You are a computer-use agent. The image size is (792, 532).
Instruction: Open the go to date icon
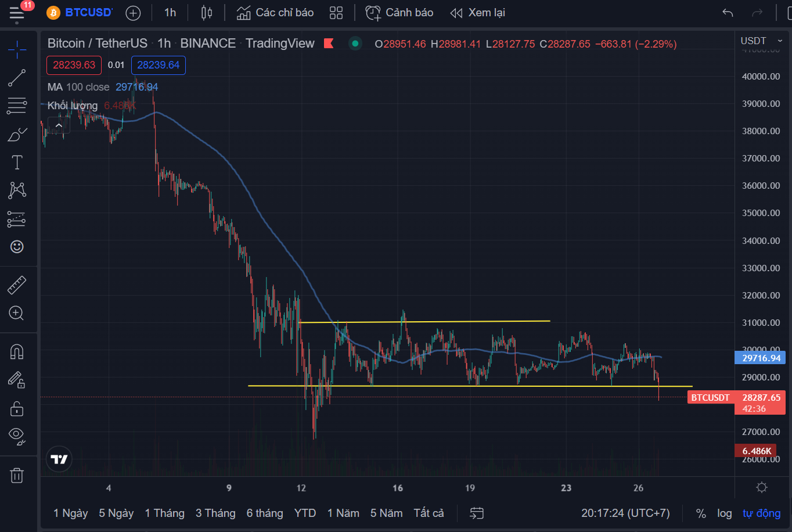coord(477,513)
